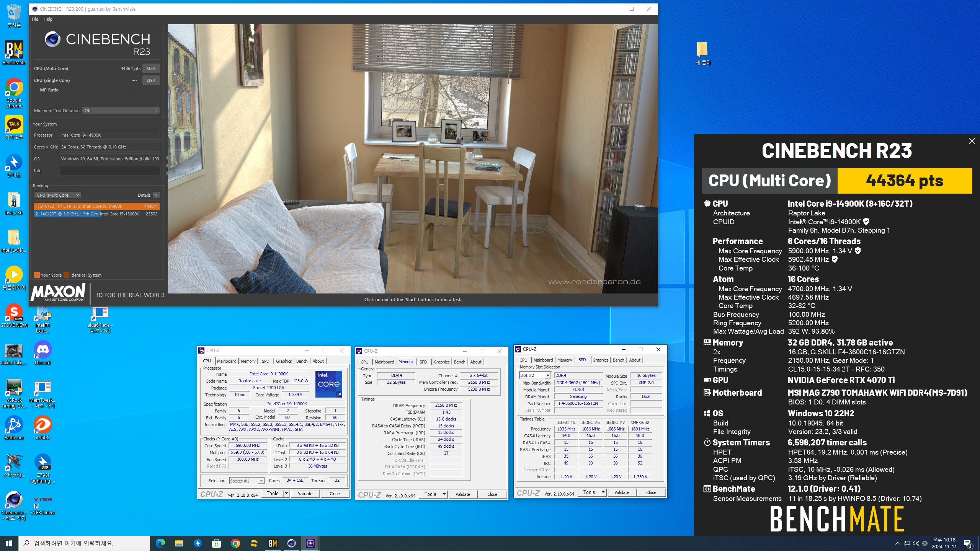Open the intel_LAN folder on desktop

14,241
